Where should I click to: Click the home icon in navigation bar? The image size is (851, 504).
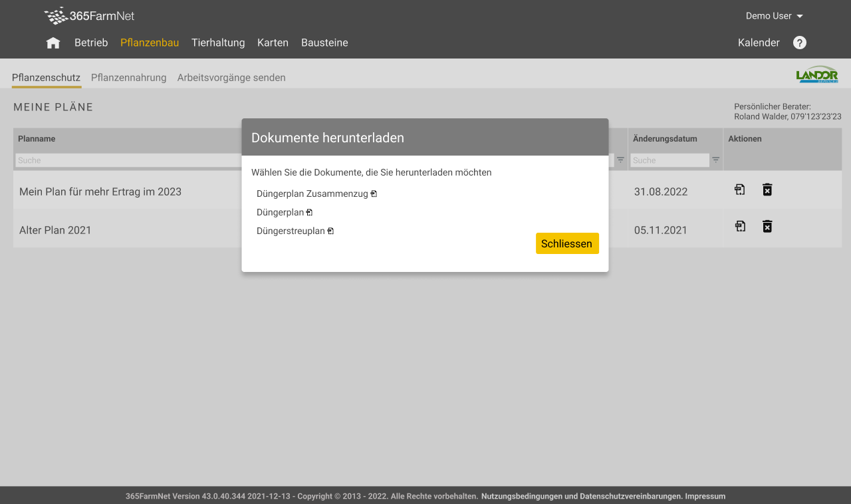pos(53,43)
